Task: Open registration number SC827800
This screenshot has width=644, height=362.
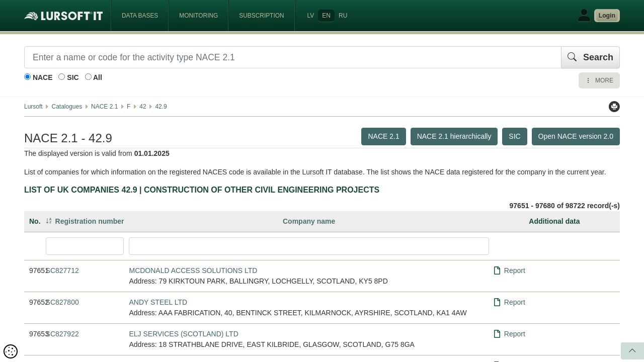Action: [63, 302]
